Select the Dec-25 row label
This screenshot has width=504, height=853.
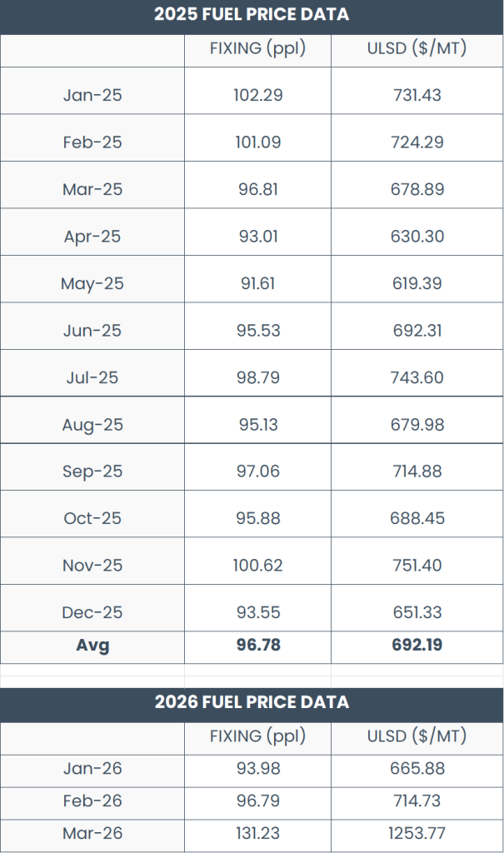click(x=92, y=612)
